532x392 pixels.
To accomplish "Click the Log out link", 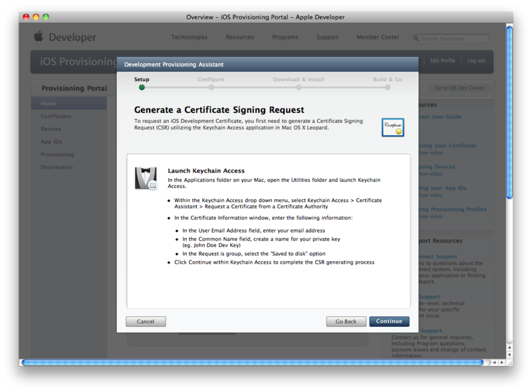I will [476, 60].
